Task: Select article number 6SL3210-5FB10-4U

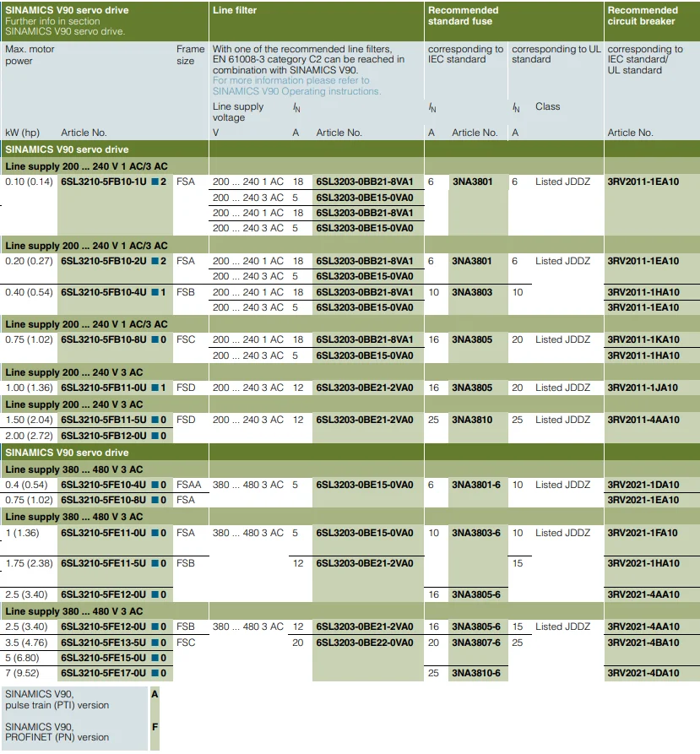Action: [103, 292]
